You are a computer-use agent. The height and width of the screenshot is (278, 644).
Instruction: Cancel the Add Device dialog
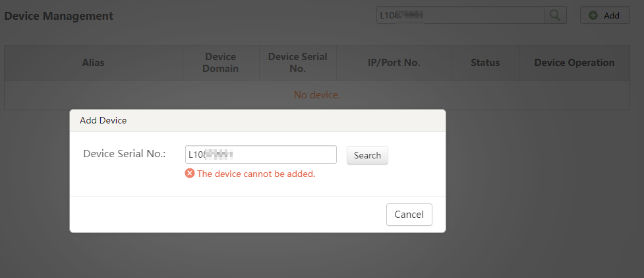[409, 215]
